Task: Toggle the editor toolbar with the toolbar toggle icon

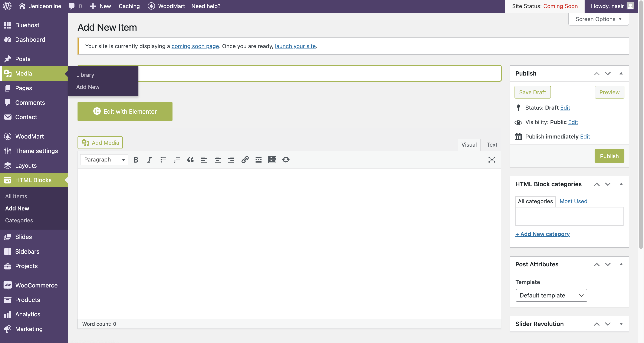Action: pyautogui.click(x=272, y=160)
